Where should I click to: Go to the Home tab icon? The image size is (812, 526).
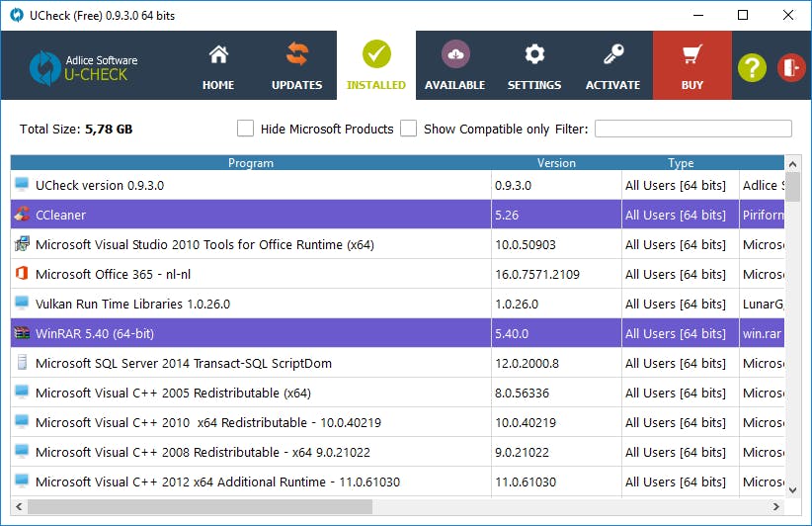click(x=218, y=54)
